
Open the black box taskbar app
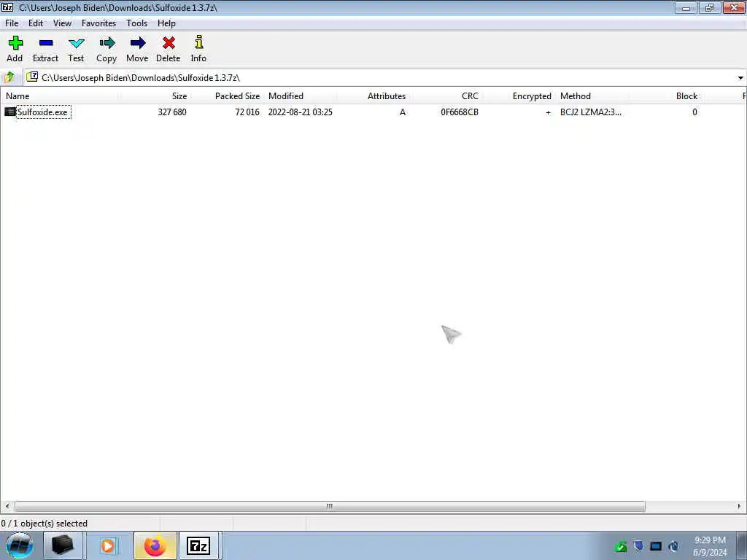63,545
